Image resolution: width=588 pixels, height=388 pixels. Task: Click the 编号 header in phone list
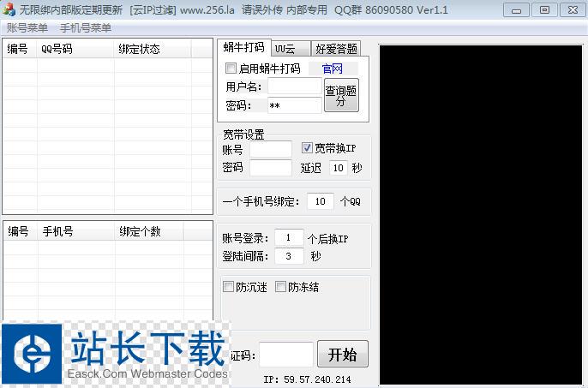pos(21,231)
